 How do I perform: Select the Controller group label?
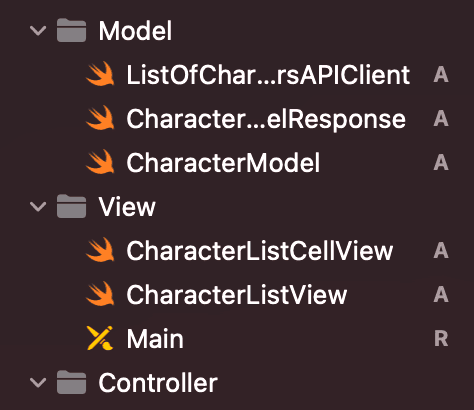click(x=158, y=383)
